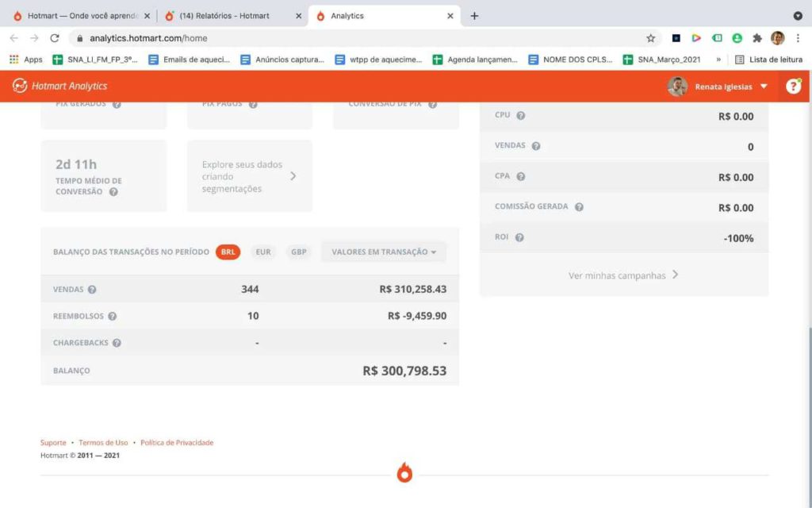Open Política de Privacidade footer link
Image resolution: width=812 pixels, height=508 pixels.
(177, 443)
